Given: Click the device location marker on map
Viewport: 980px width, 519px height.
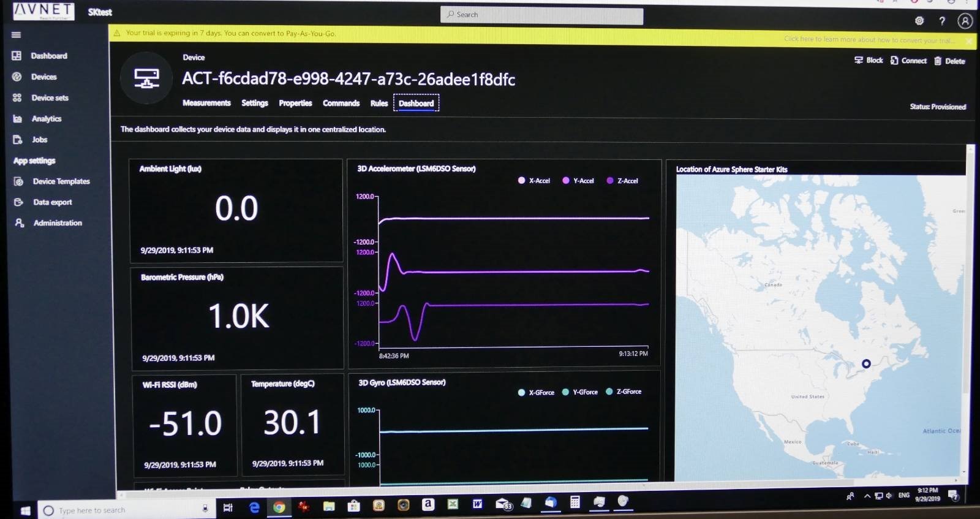Looking at the screenshot, I should 866,363.
